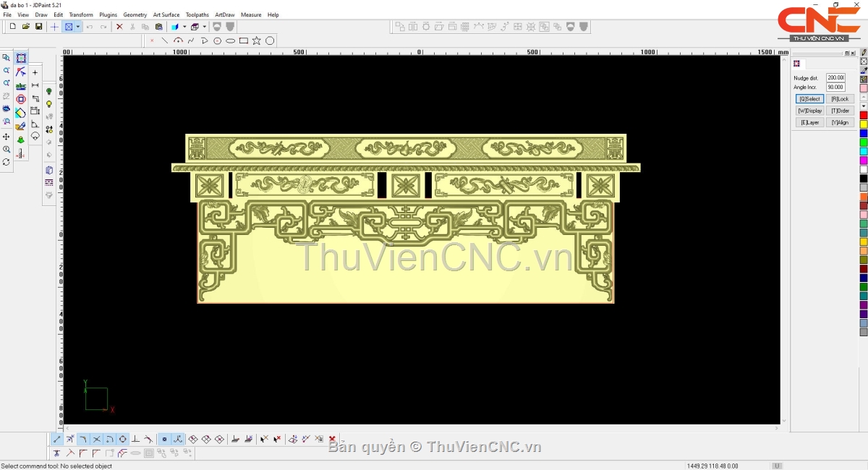This screenshot has height=470, width=868.
Task: Expand the view mode dropdown arrow
Action: (77, 27)
